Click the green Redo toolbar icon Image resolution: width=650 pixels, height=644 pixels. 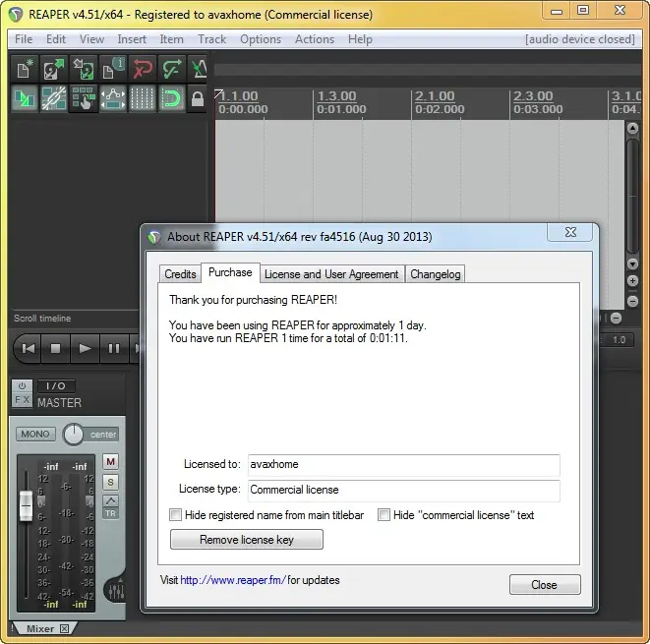tap(172, 69)
